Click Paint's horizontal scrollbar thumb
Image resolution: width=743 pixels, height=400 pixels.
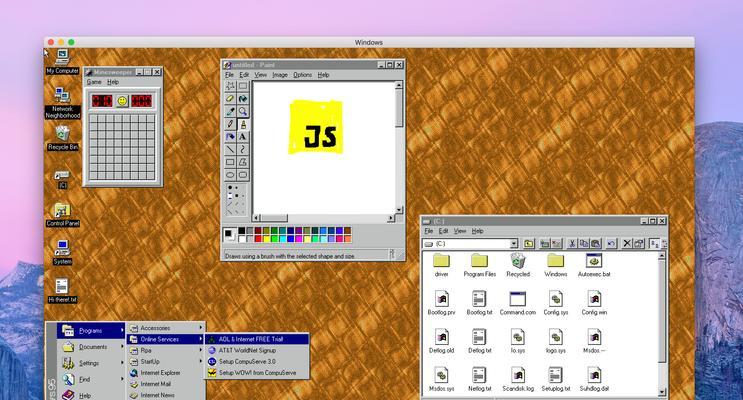click(x=275, y=218)
